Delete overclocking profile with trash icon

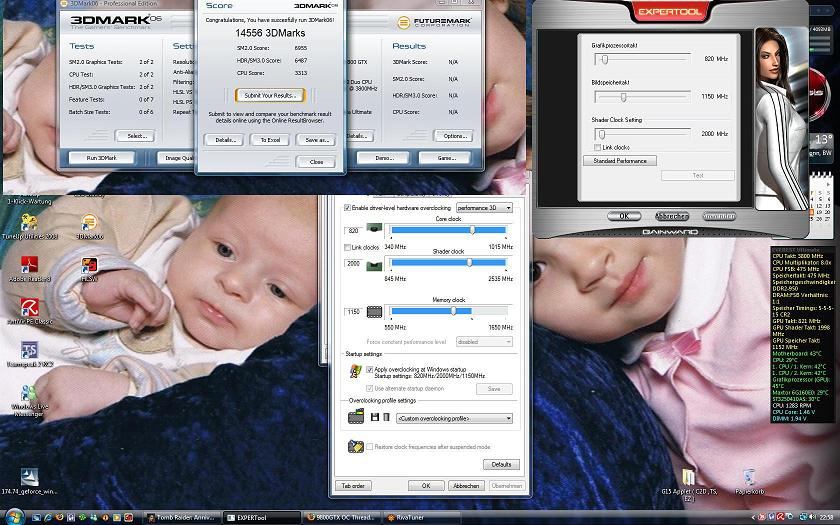coord(386,417)
